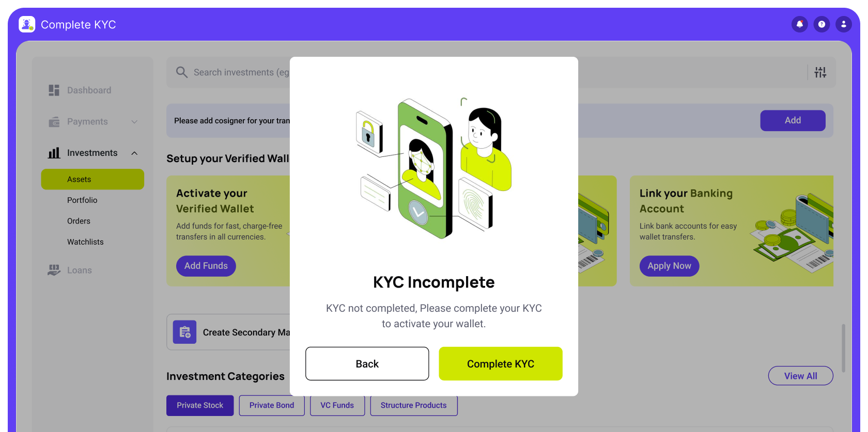
Task: Click the Create Secondary Market clipboard icon
Action: [x=184, y=332]
